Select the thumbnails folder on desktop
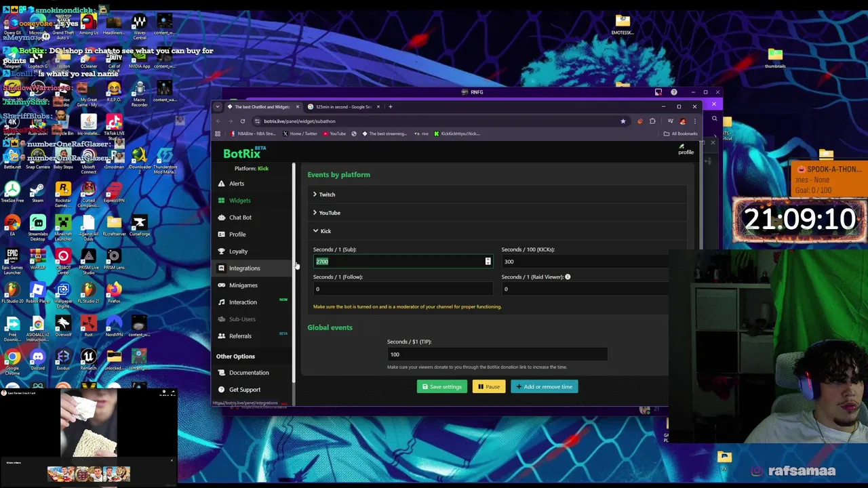 coord(775,58)
